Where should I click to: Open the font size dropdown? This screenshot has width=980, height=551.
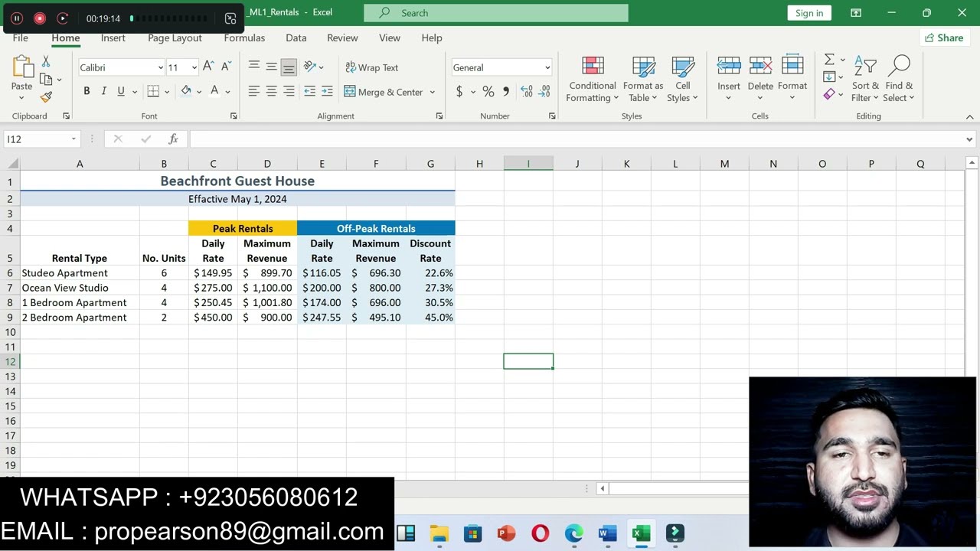(194, 67)
